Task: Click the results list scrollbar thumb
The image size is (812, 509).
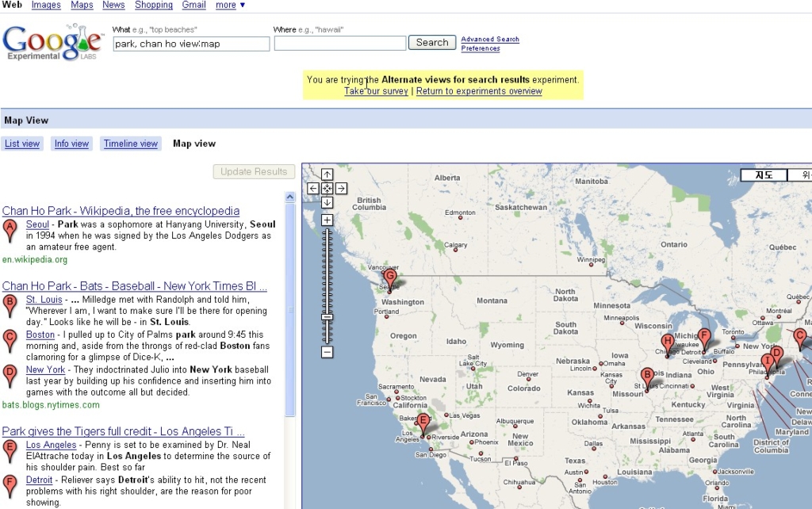Action: pyautogui.click(x=290, y=310)
